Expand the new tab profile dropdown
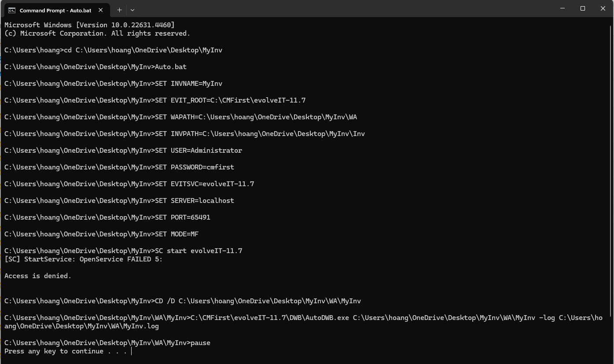This screenshot has height=364, width=614. point(132,10)
